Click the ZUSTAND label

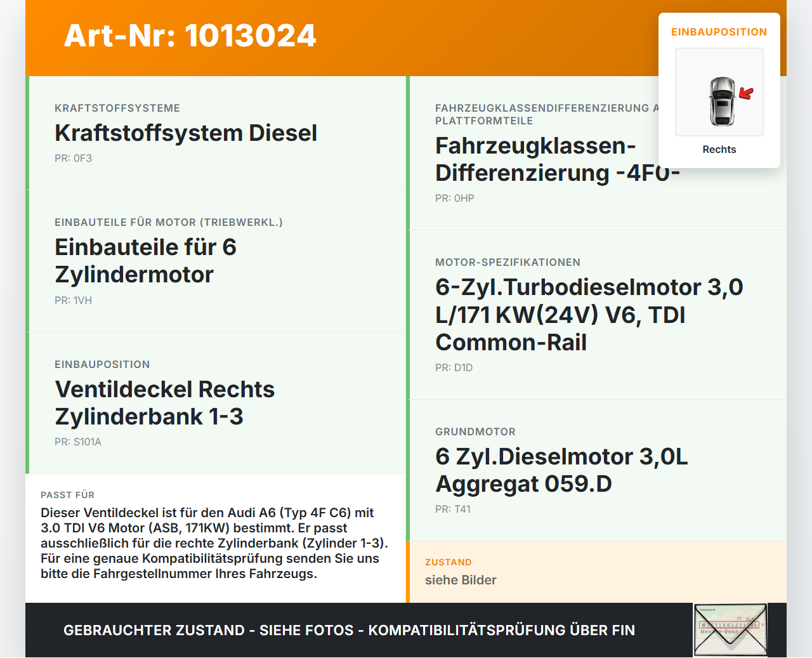[449, 562]
